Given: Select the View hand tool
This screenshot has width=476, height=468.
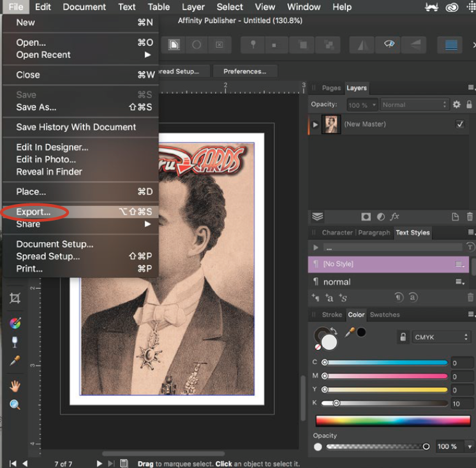Looking at the screenshot, I should [15, 385].
